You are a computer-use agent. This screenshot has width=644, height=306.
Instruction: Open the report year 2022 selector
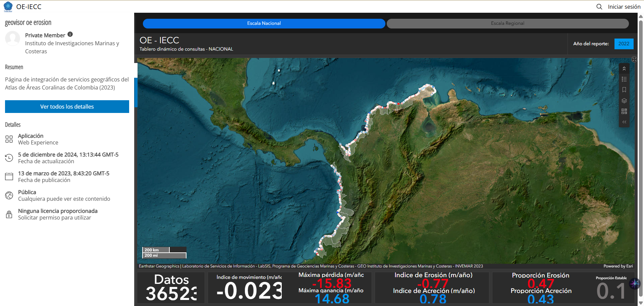pos(624,44)
